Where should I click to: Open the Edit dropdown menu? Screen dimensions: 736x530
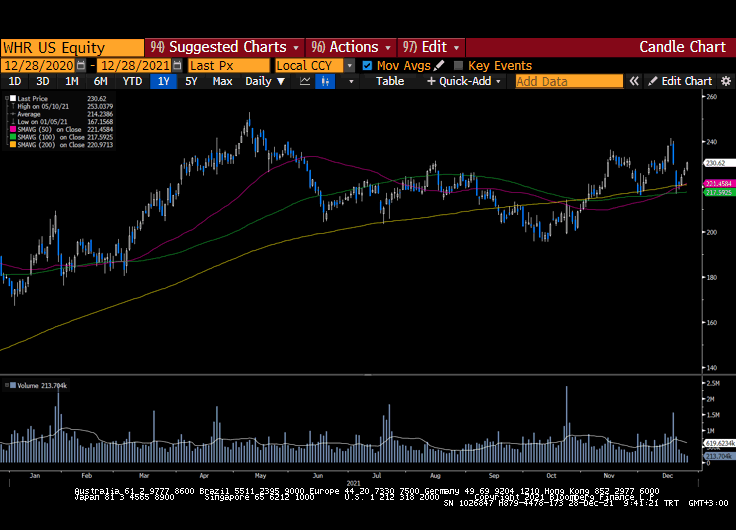pyautogui.click(x=456, y=48)
